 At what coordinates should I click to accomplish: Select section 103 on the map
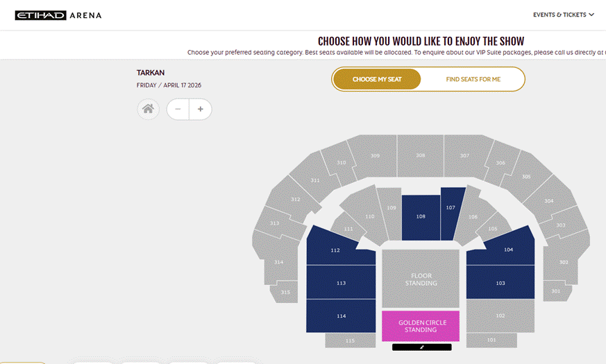point(500,283)
